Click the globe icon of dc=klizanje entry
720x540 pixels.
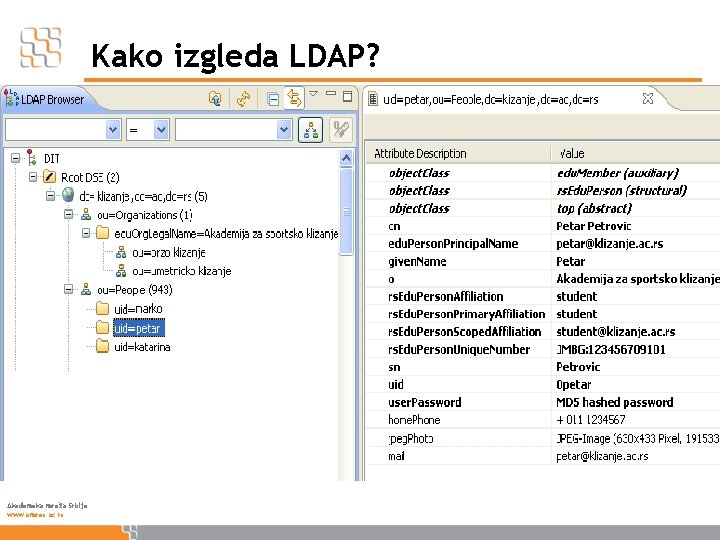click(68, 195)
